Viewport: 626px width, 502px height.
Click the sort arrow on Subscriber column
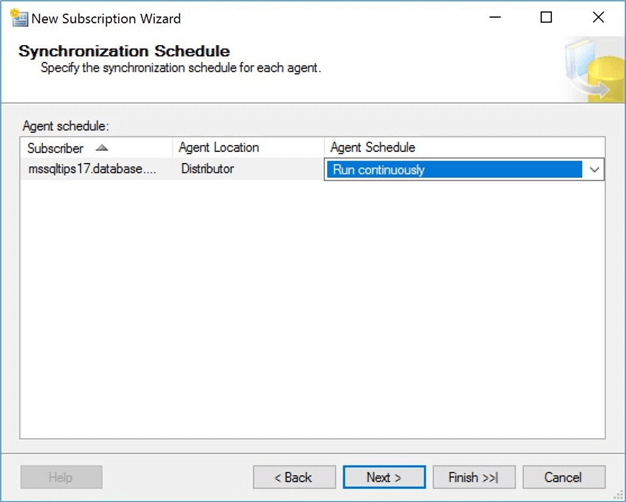pyautogui.click(x=102, y=148)
